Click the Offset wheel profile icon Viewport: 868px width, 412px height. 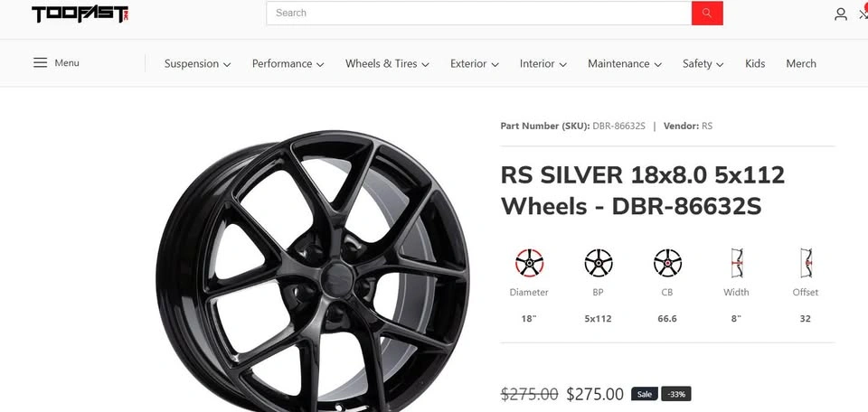[x=806, y=263]
